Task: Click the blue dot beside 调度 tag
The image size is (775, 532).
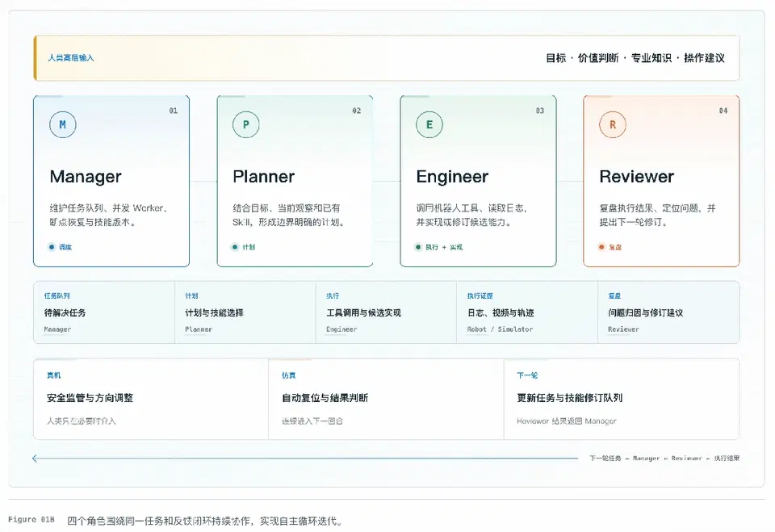Action: (x=52, y=247)
